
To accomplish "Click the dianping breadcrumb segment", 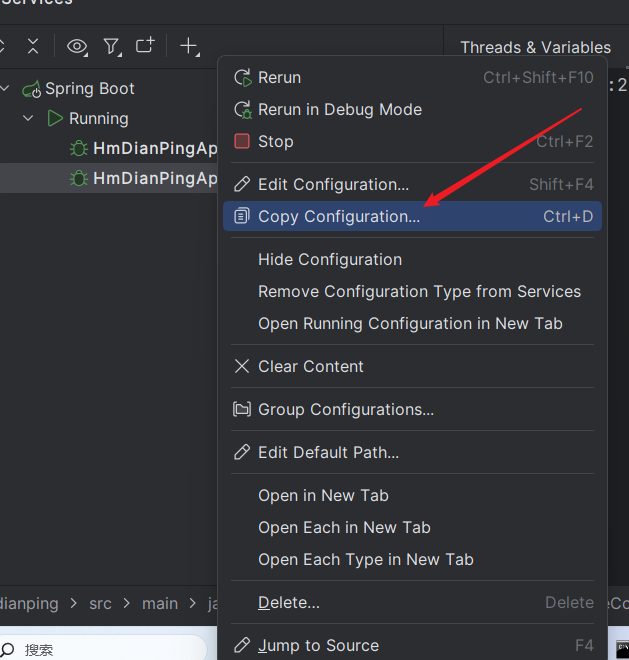I will coord(29,604).
